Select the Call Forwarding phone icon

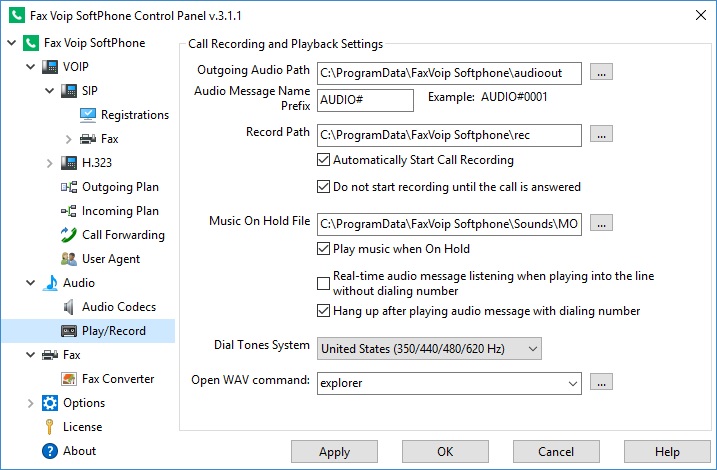point(69,235)
